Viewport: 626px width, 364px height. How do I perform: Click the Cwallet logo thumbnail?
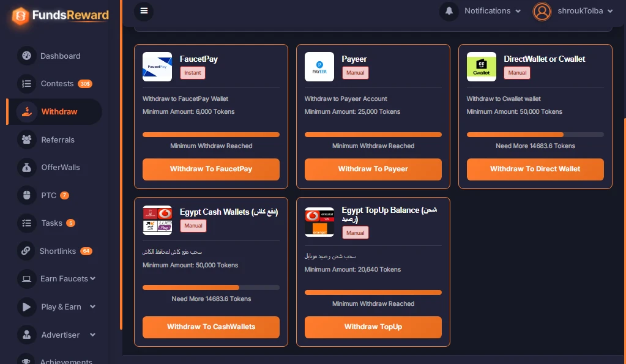click(482, 67)
